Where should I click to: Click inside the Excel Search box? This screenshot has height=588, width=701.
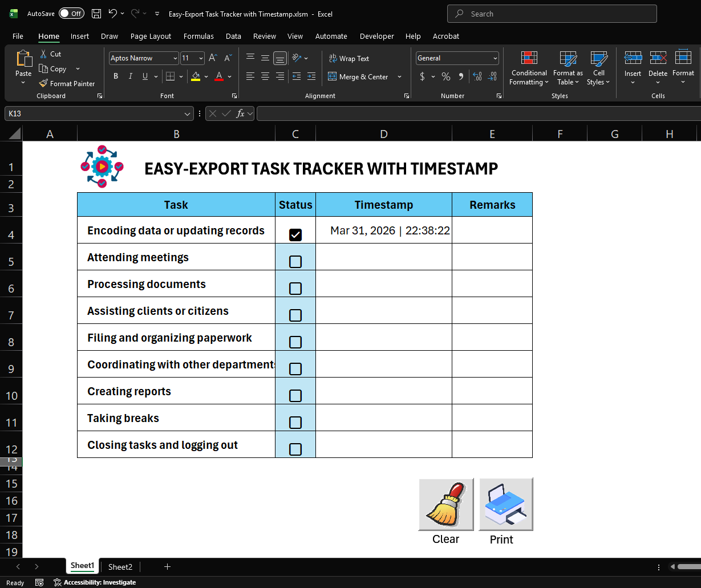point(551,13)
